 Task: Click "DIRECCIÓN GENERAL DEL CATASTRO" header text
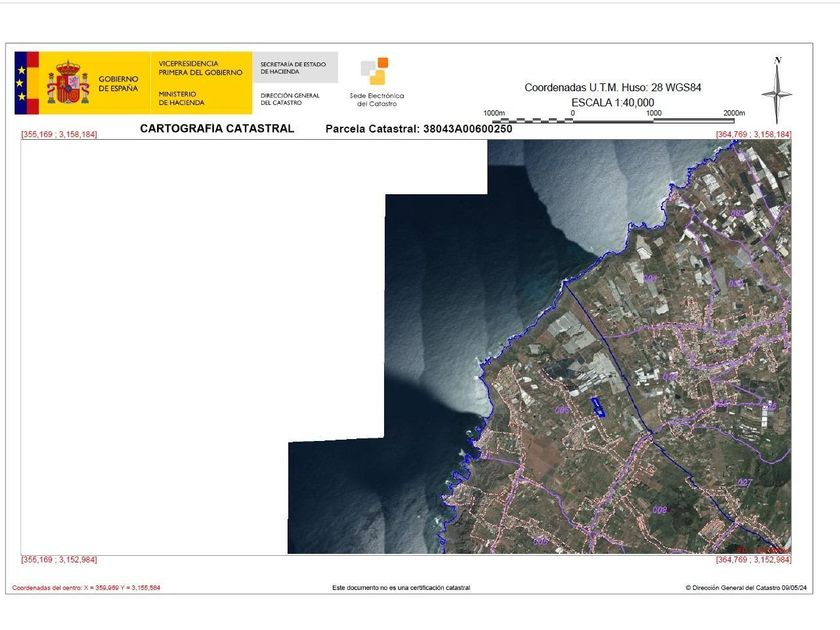(x=290, y=99)
